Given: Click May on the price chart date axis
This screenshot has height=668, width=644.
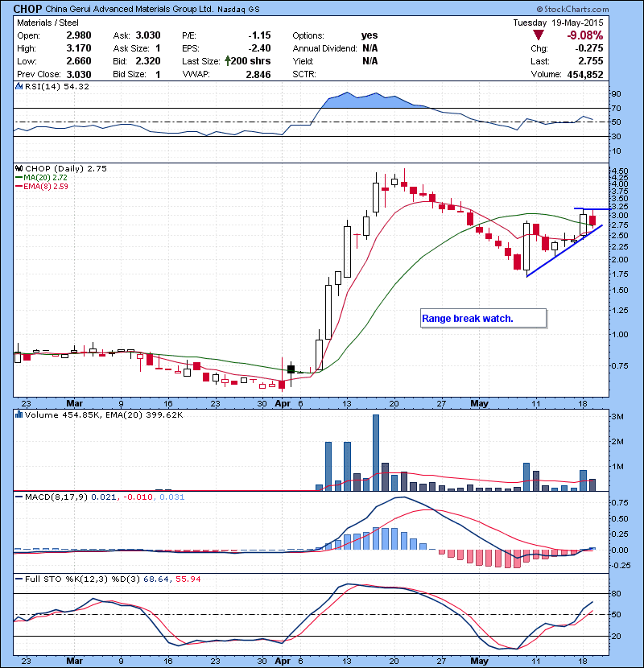Looking at the screenshot, I should point(480,403).
